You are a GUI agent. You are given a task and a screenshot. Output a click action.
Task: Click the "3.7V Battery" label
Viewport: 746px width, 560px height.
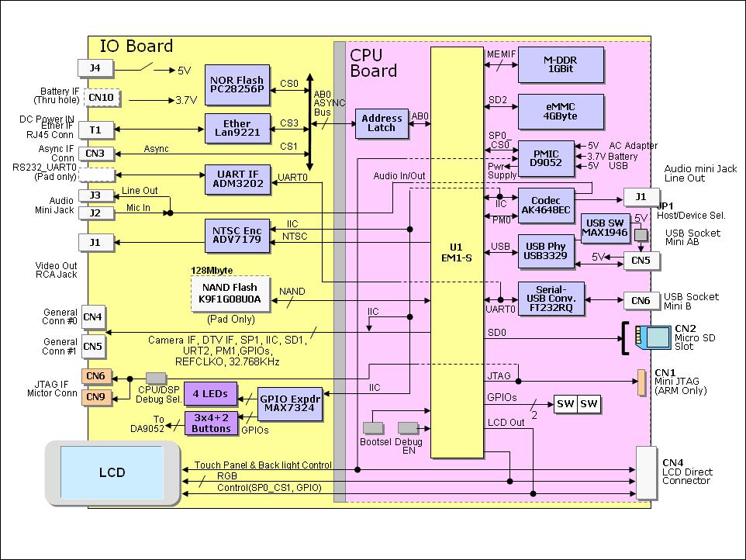click(x=612, y=156)
